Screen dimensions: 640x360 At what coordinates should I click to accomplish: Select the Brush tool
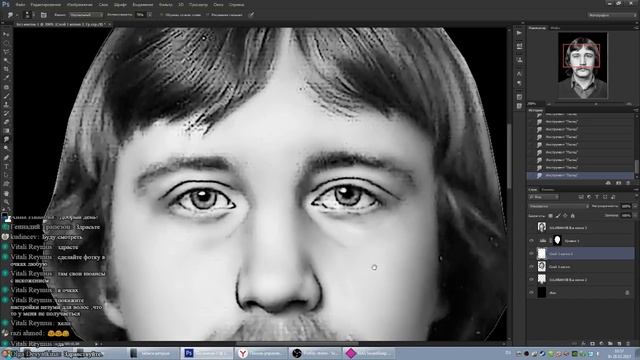(x=6, y=96)
